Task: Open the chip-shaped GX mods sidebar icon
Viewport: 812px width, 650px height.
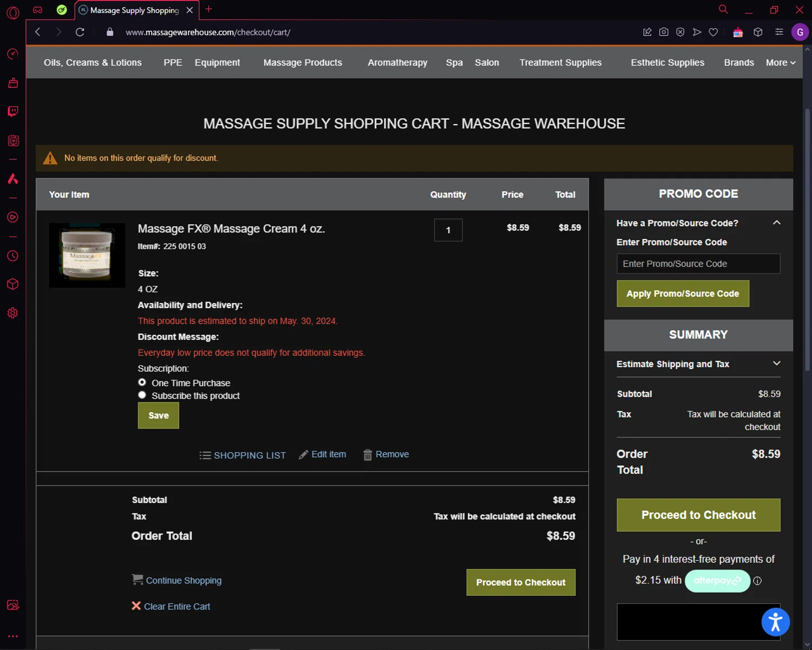Action: (13, 141)
